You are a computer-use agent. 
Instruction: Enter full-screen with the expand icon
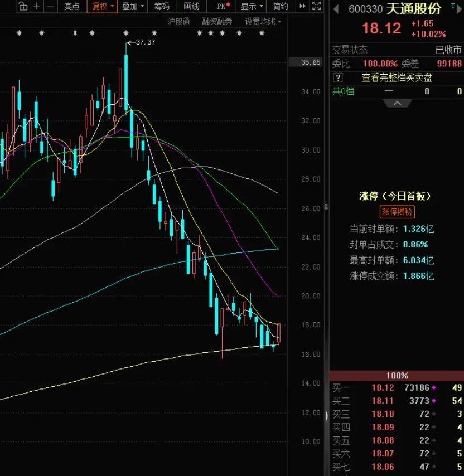316,6
